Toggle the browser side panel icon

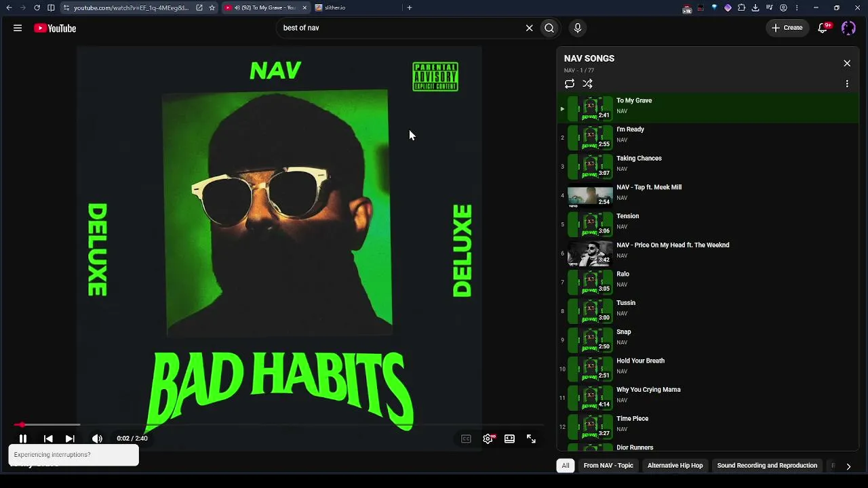tap(51, 7)
